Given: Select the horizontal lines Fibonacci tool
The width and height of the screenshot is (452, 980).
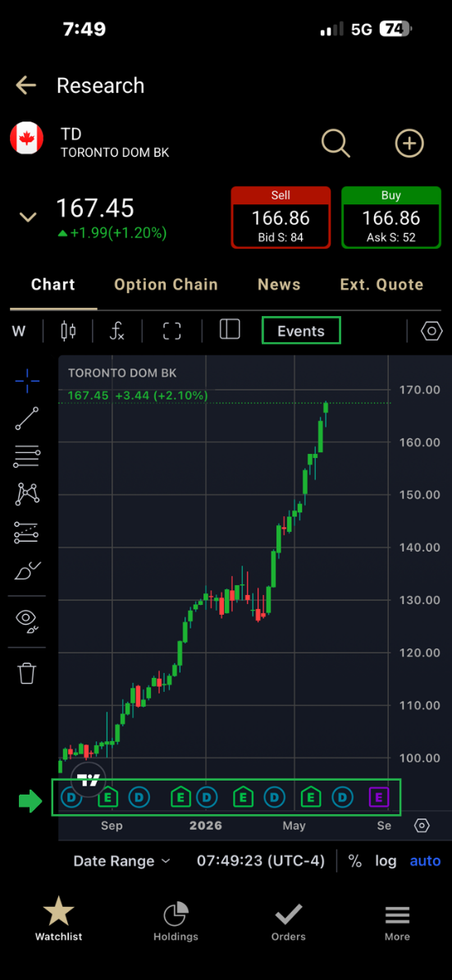Looking at the screenshot, I should click(x=27, y=458).
